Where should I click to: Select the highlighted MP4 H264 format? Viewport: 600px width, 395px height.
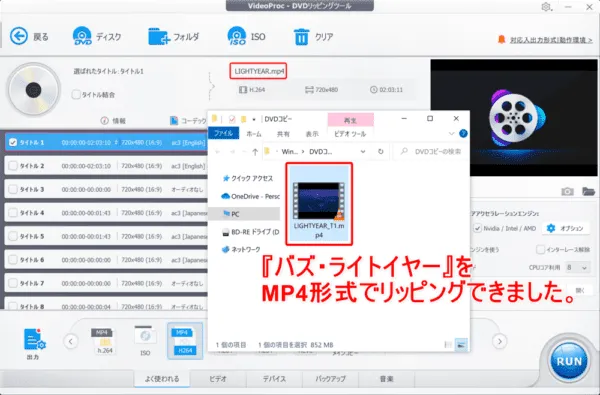coord(185,341)
